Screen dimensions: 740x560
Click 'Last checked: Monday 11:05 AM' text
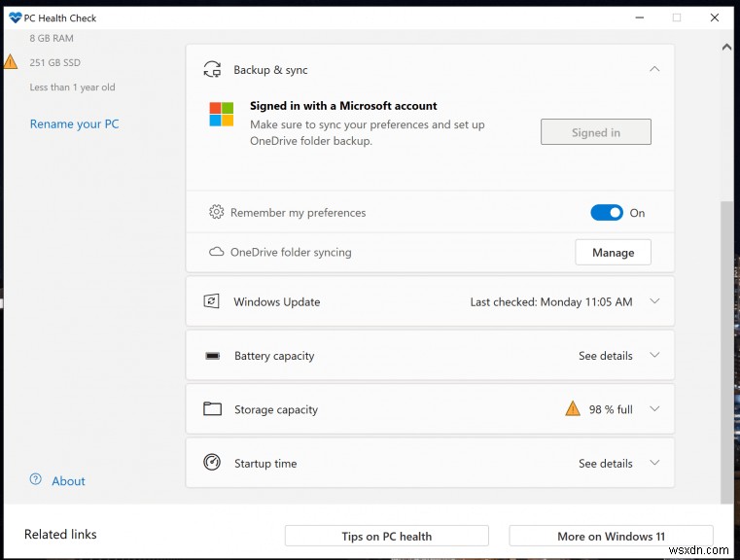[551, 302]
